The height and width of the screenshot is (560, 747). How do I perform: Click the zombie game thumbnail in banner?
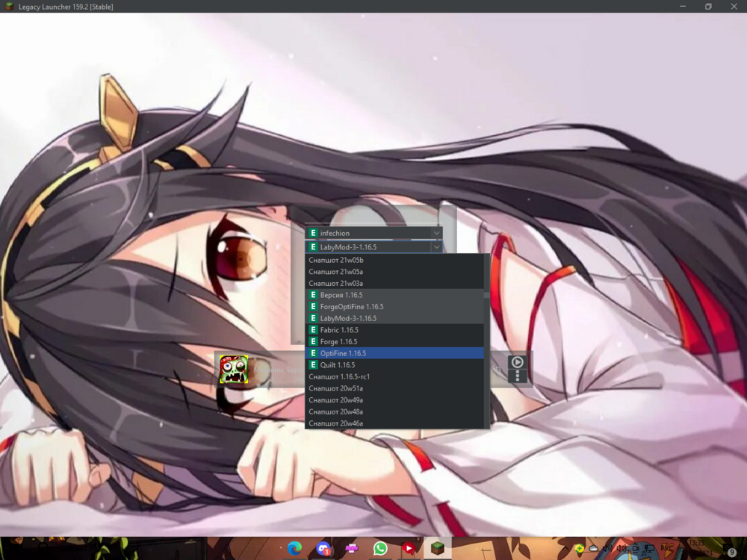233,370
